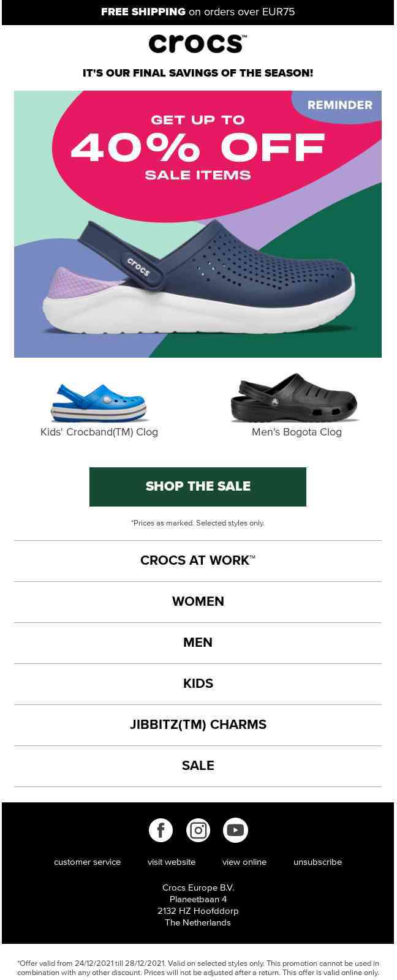Click the unsubscribe link

click(x=317, y=862)
